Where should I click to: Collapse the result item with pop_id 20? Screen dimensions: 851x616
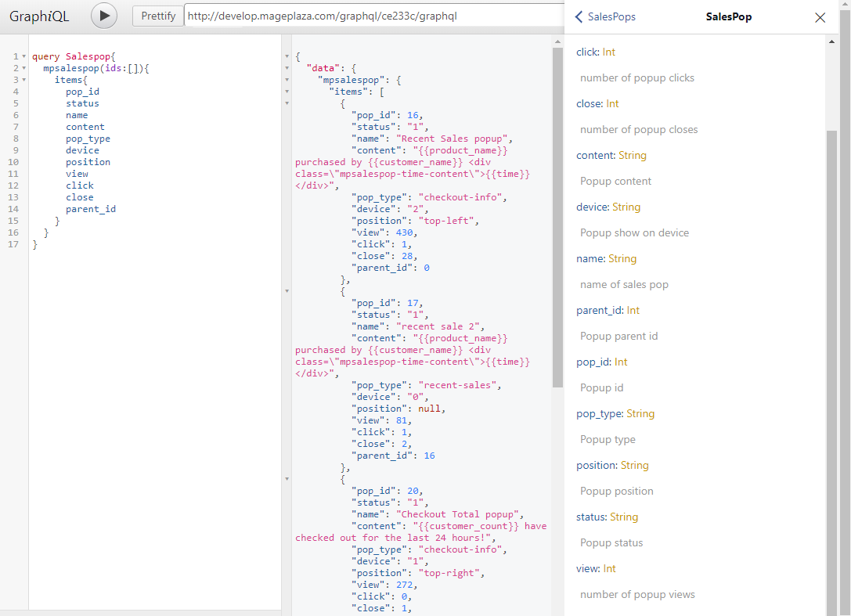[x=287, y=479]
